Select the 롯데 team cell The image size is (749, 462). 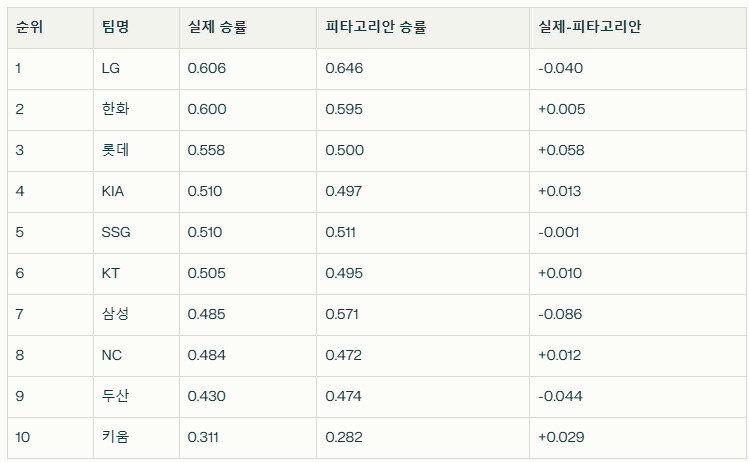(136, 150)
